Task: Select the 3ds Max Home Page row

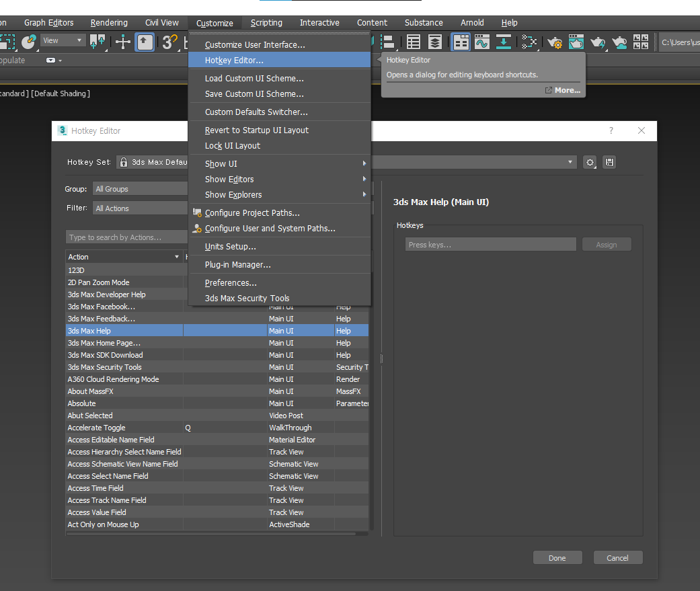Action: coord(217,343)
